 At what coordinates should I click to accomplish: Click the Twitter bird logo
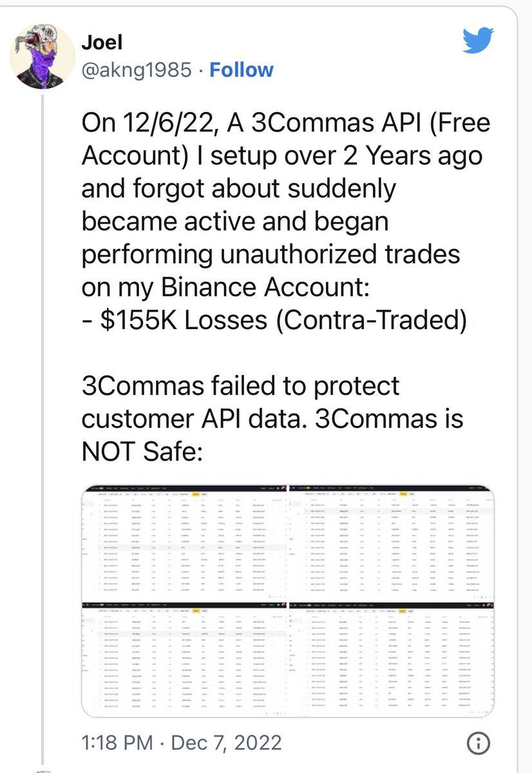478,41
